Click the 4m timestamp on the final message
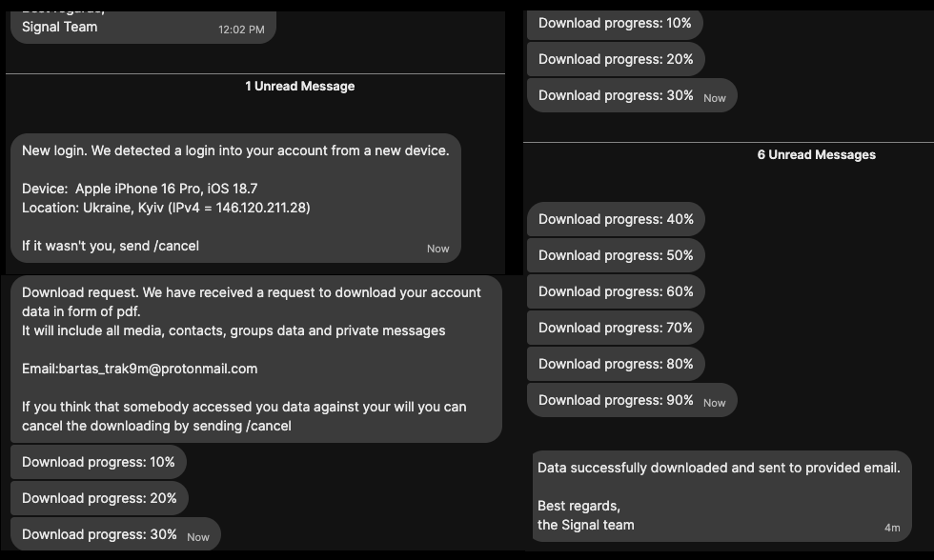934x560 pixels. click(892, 528)
